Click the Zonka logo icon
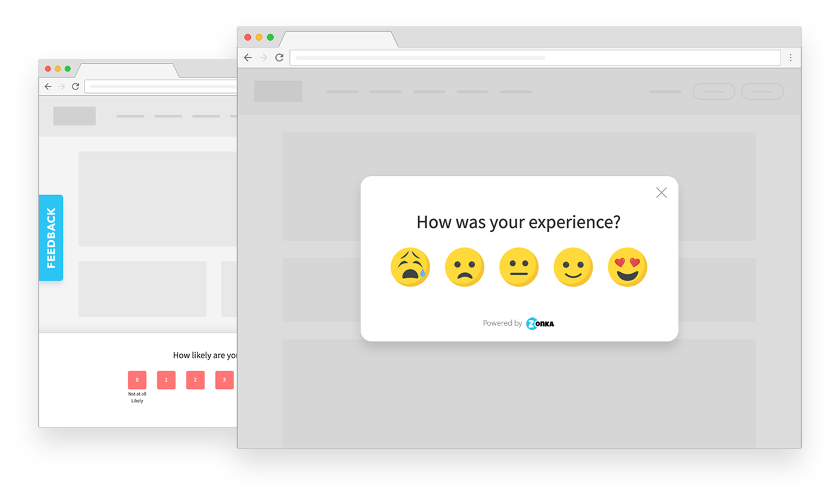The image size is (840, 504). [x=539, y=323]
